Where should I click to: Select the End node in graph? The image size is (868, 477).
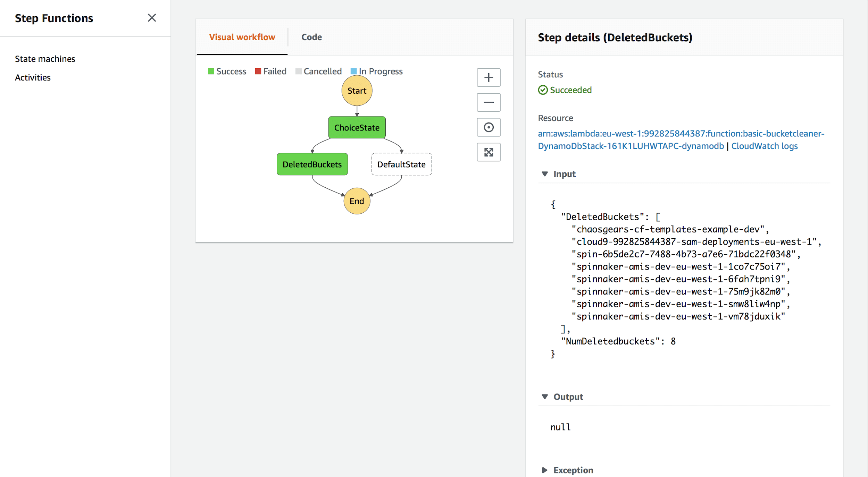[x=357, y=201]
